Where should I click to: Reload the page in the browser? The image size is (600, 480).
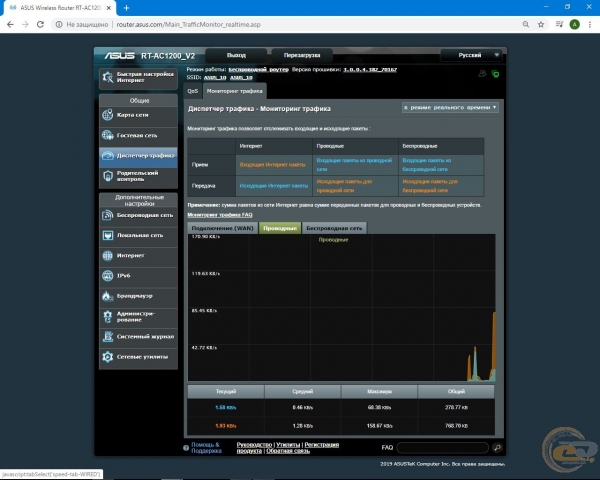coord(40,24)
